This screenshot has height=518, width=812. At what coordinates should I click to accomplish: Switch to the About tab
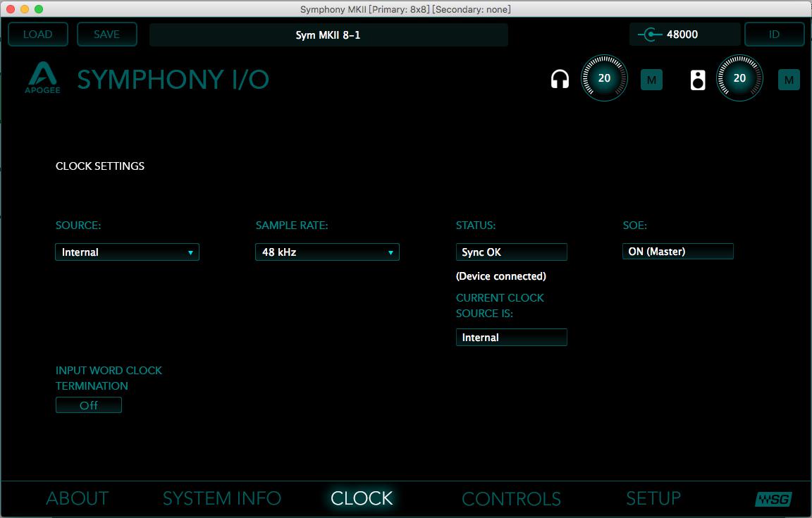(x=78, y=498)
